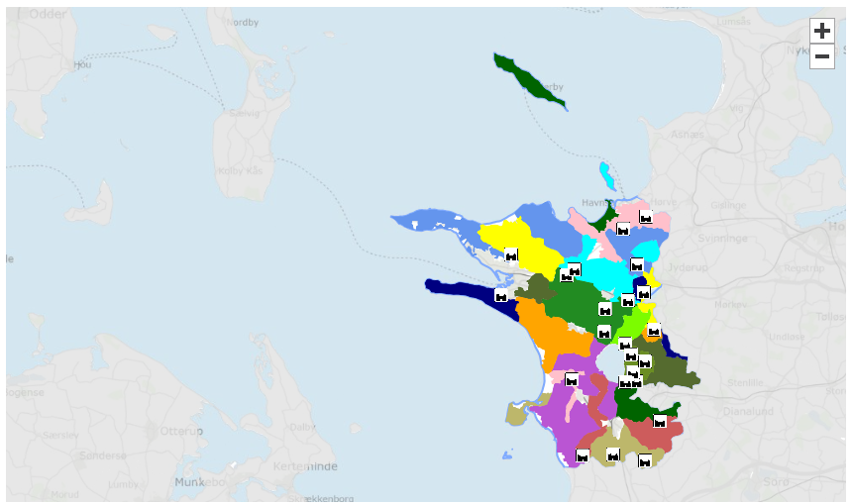The width and height of the screenshot is (852, 504).
Task: Click the Kerteminde town label
Action: [310, 465]
